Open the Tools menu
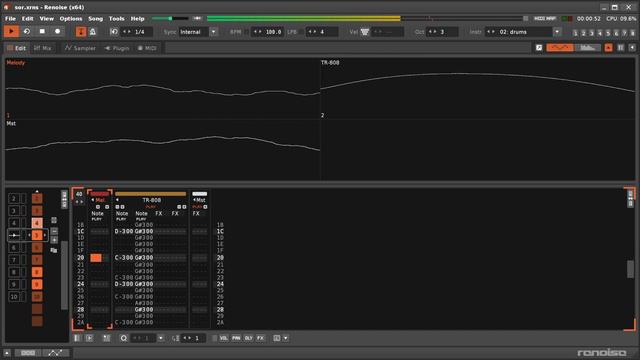640x360 pixels. click(x=116, y=19)
